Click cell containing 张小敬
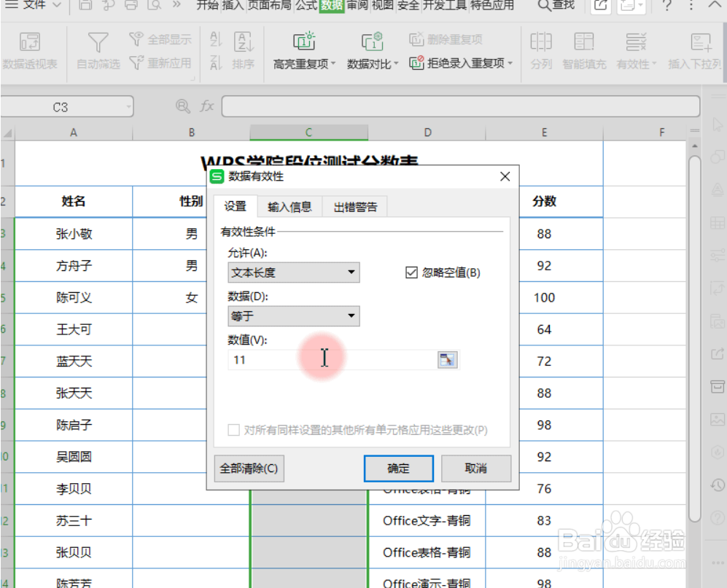 74,234
